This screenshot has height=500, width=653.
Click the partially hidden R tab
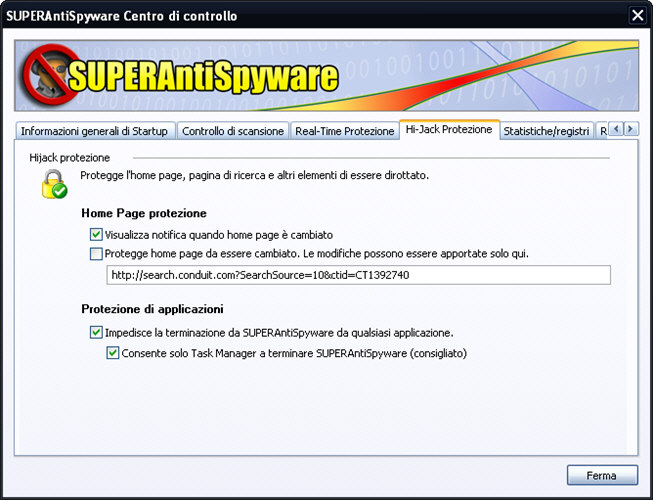pos(601,131)
